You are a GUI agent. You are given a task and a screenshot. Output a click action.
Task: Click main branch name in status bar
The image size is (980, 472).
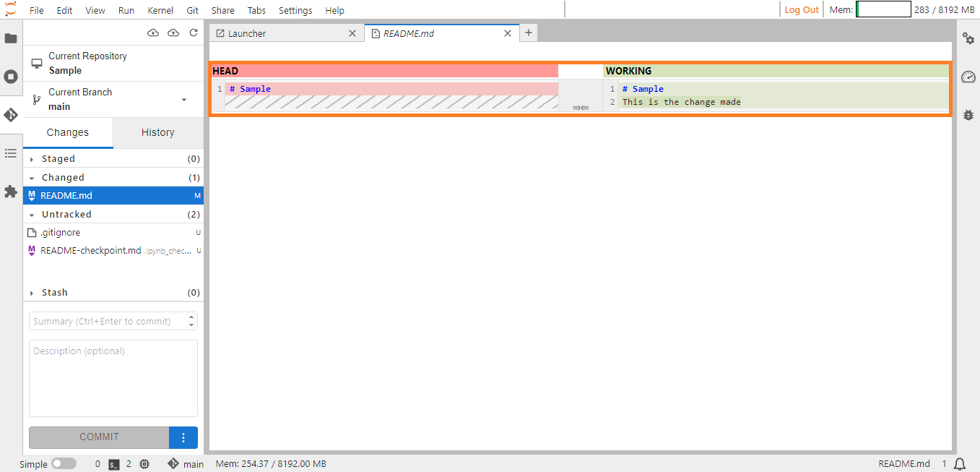click(x=194, y=464)
